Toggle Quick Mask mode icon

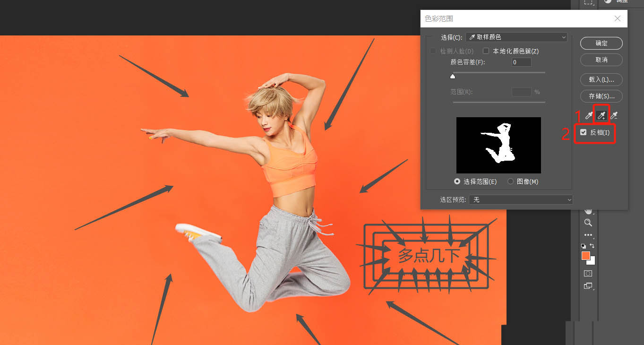588,273
